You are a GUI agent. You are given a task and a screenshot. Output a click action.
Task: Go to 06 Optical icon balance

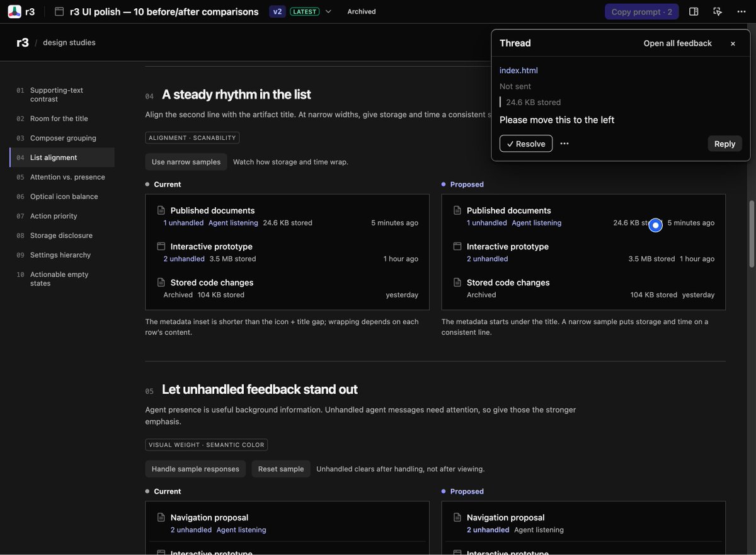coord(62,197)
